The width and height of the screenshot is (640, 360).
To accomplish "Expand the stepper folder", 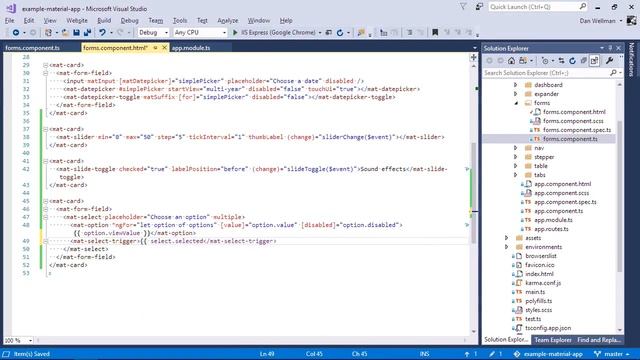I will pos(516,157).
